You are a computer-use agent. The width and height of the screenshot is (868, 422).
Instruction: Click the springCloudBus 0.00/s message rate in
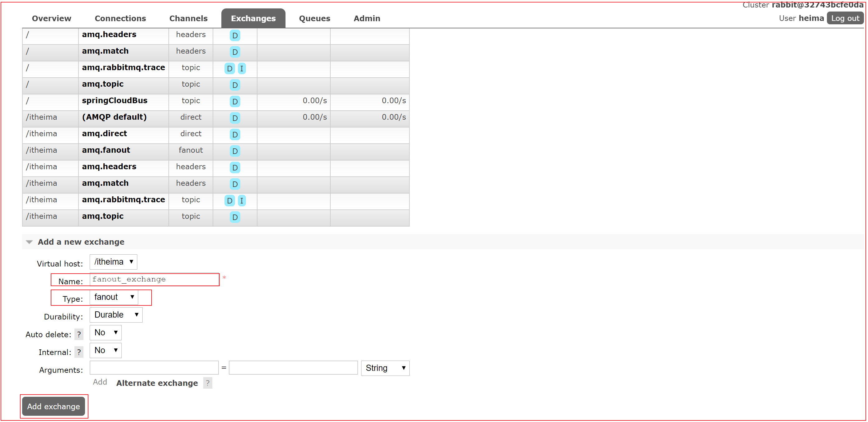click(x=315, y=101)
